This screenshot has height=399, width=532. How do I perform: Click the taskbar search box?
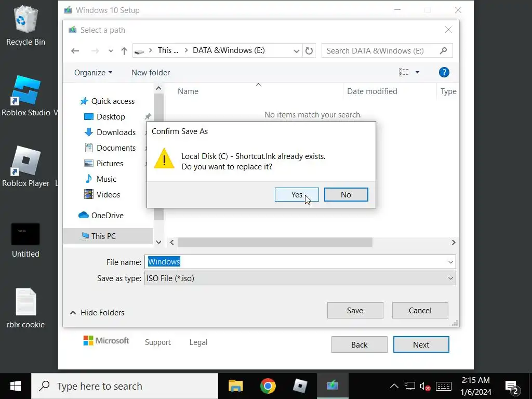coord(125,386)
